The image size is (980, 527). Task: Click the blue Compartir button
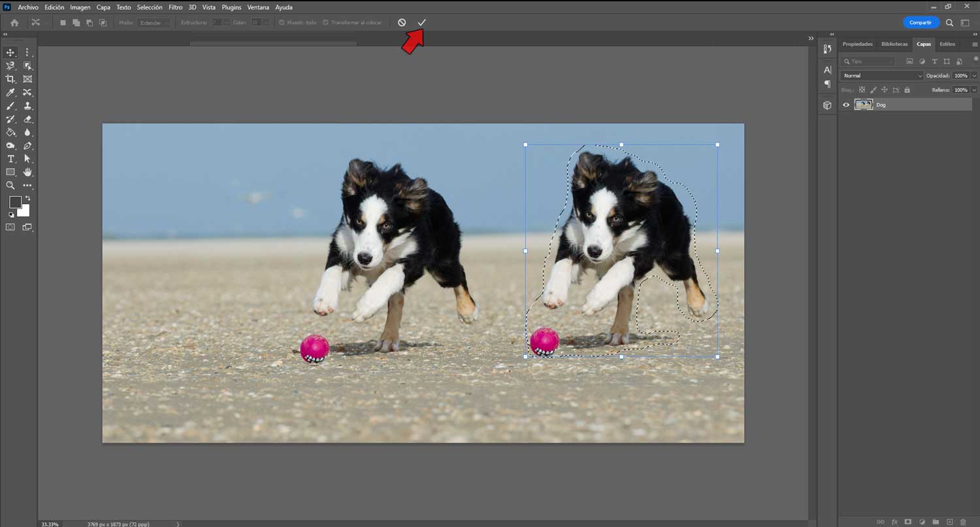(x=921, y=23)
